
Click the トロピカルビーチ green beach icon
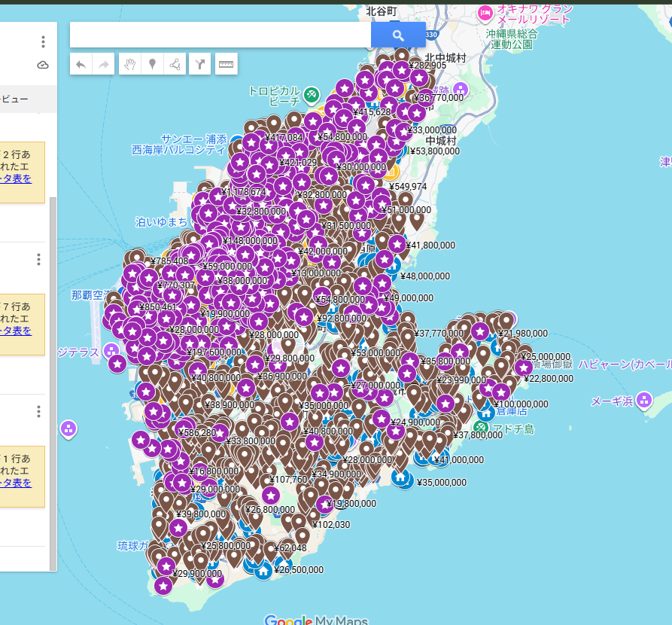pos(312,95)
